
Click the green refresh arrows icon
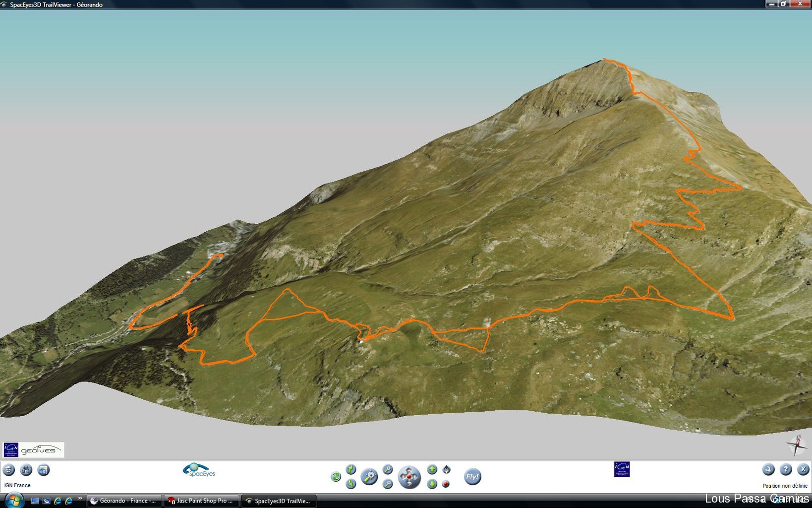[x=336, y=477]
